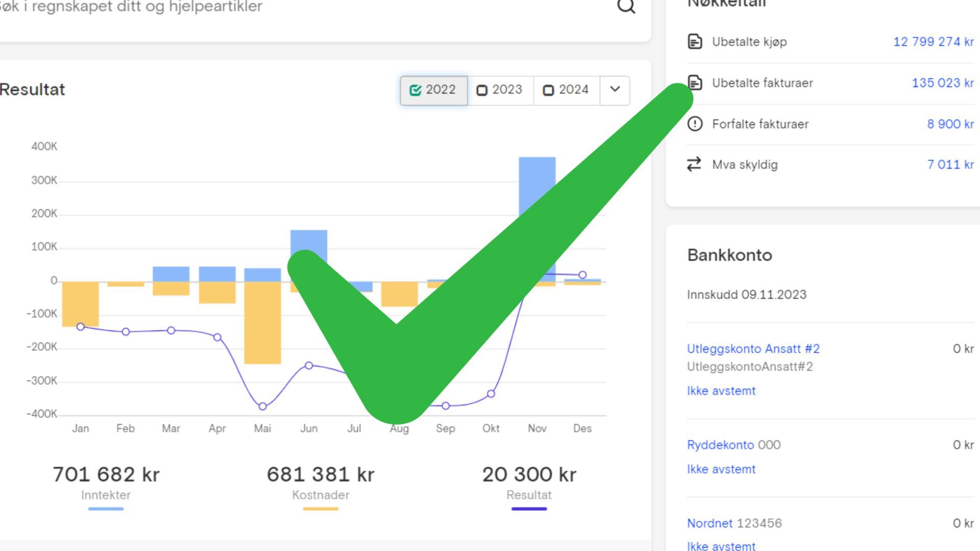Expand the year selector dropdown arrow

615,90
